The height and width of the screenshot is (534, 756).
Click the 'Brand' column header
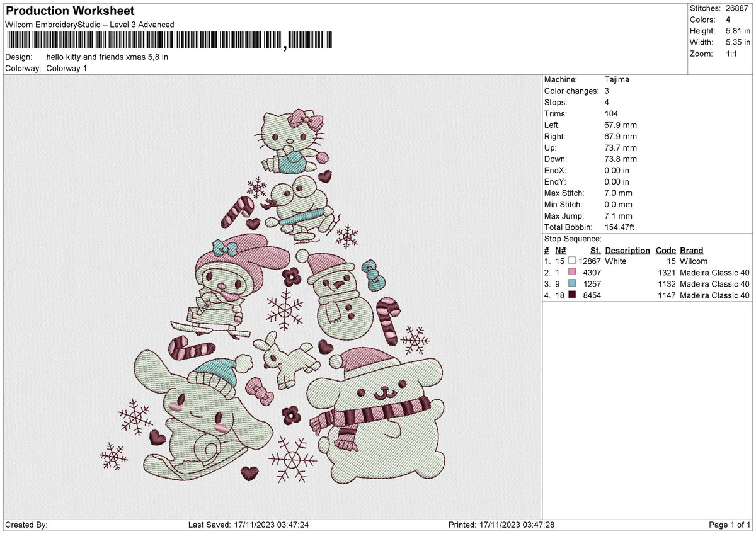click(692, 250)
